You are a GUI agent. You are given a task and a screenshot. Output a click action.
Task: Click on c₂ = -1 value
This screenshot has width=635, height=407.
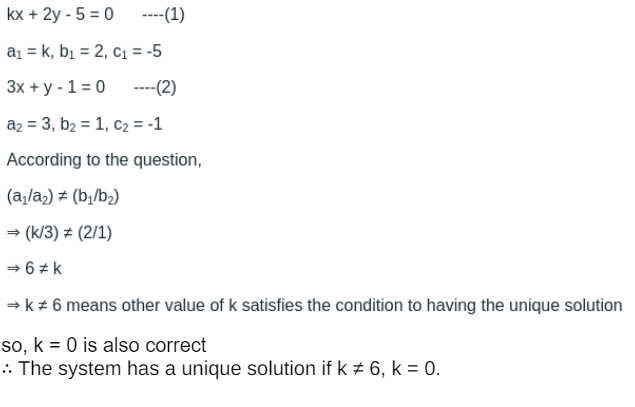[x=135, y=124]
